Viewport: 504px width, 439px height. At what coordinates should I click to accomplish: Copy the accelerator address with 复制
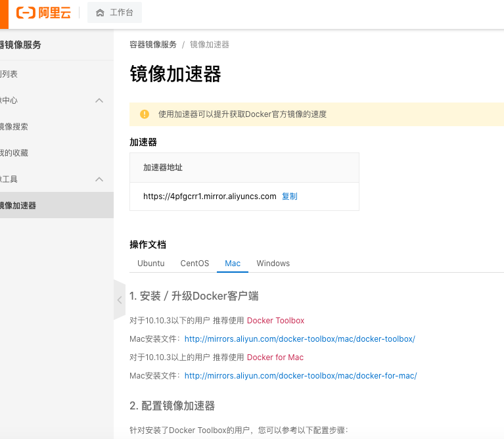pyautogui.click(x=290, y=196)
